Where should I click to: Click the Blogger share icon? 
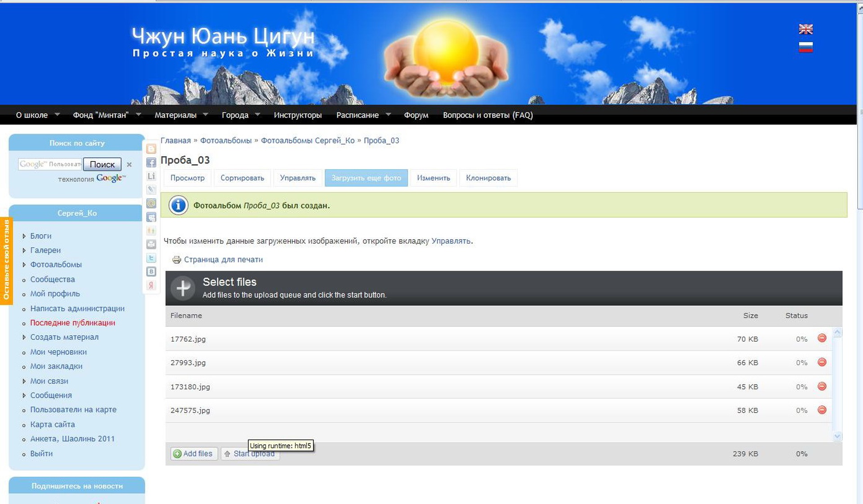coord(151,149)
